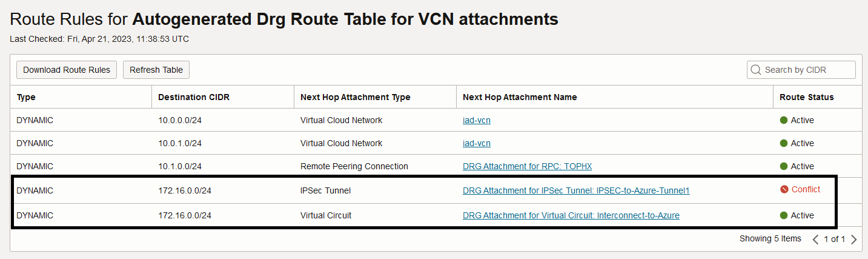The width and height of the screenshot is (868, 259).
Task: Open iad-vcn link for 10.0.0.0/24
Action: (477, 120)
